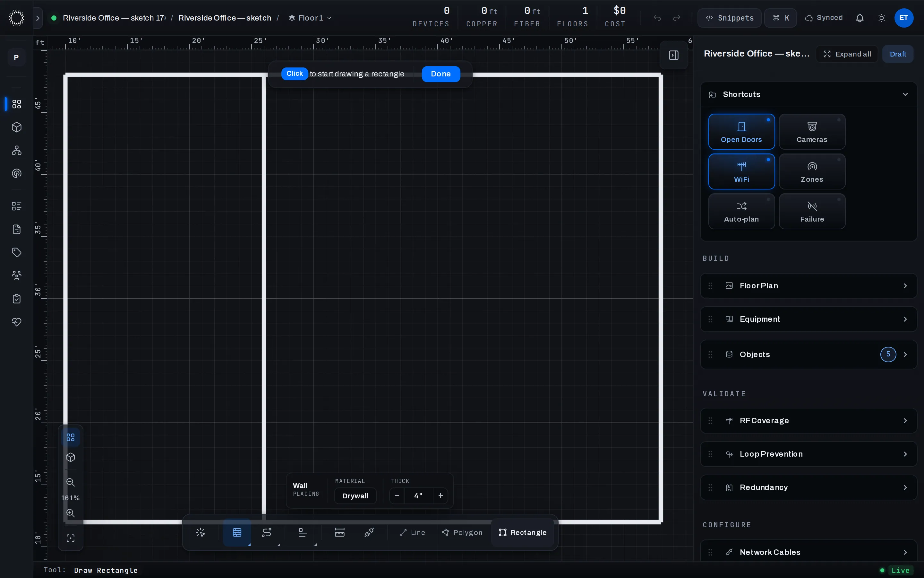
Task: Select the 2D grid view in canvas controls
Action: coord(71,437)
